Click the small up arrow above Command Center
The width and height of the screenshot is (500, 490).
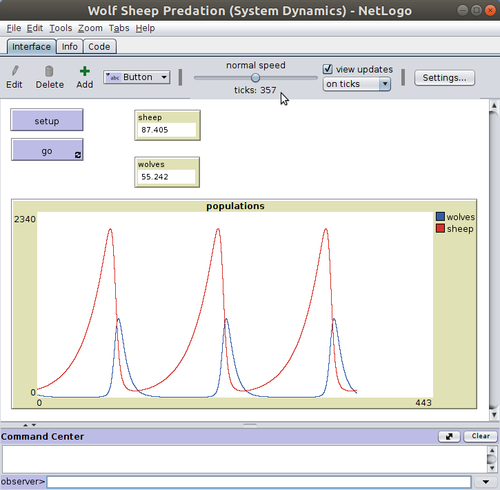tap(25, 425)
